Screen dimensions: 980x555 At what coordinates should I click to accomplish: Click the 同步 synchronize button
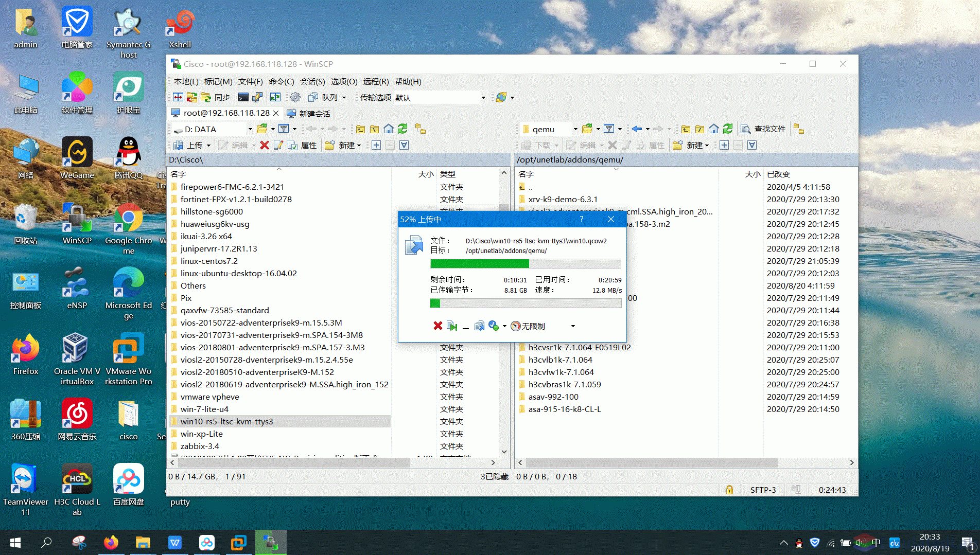coord(216,97)
